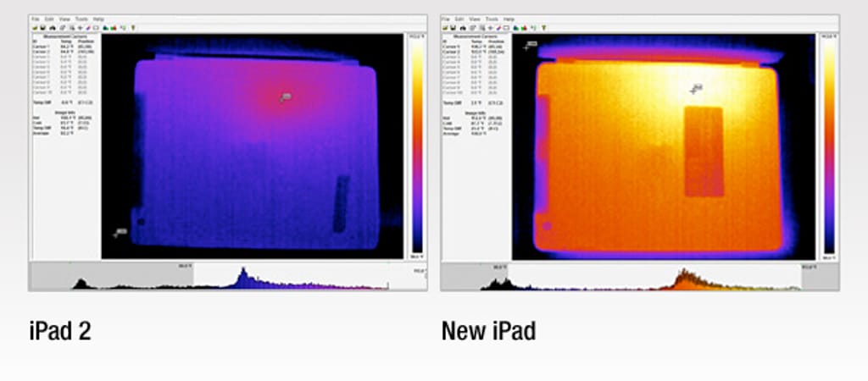The image size is (868, 381).
Task: Open the Tools menu in New iPad window
Action: pos(492,19)
